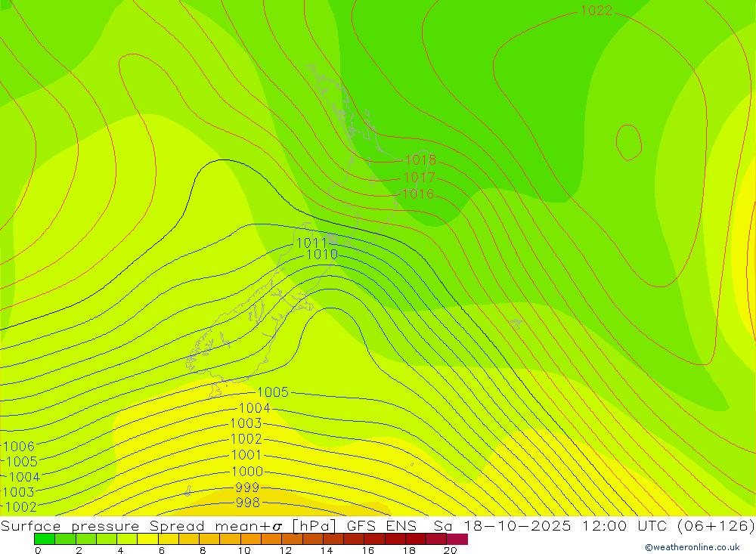Click the 'GFS ENS' model label
The height and width of the screenshot is (554, 756).
click(381, 525)
